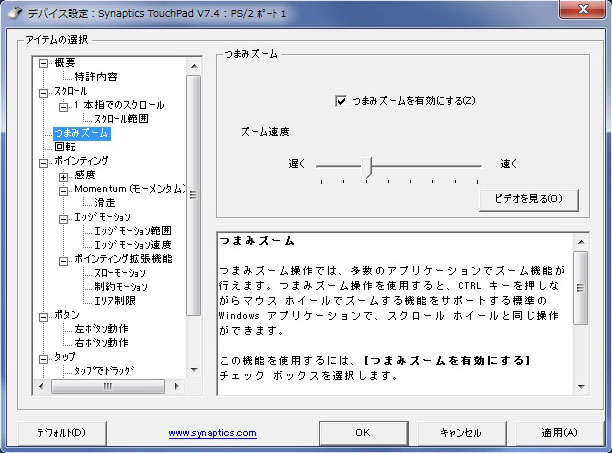Image resolution: width=612 pixels, height=453 pixels.
Task: Collapse the 1本指でのスクロール node
Action: click(x=63, y=107)
